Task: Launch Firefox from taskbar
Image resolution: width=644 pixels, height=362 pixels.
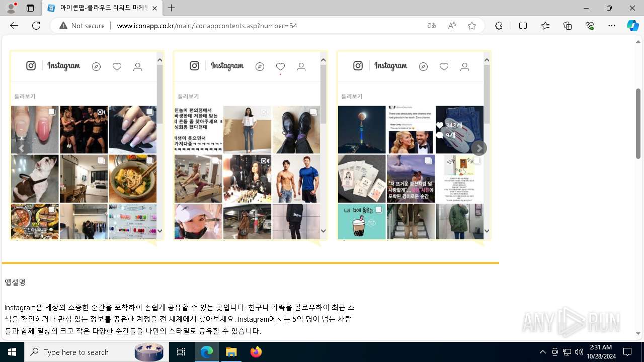Action: (x=256, y=352)
